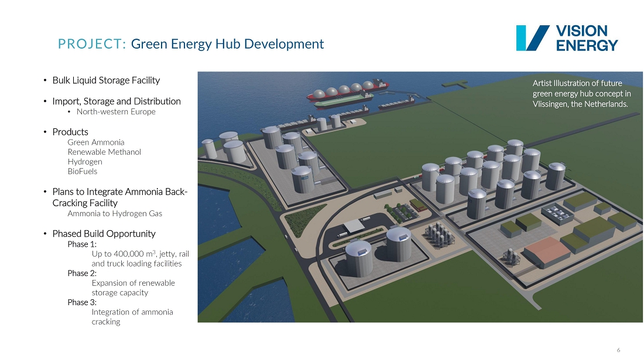Screen dimensions: 644x362
Task: Click the VISION ENERGY logo text
Action: coord(586,38)
